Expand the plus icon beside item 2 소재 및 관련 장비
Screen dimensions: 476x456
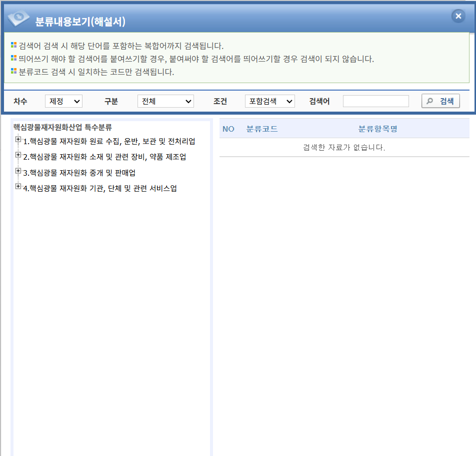point(18,155)
